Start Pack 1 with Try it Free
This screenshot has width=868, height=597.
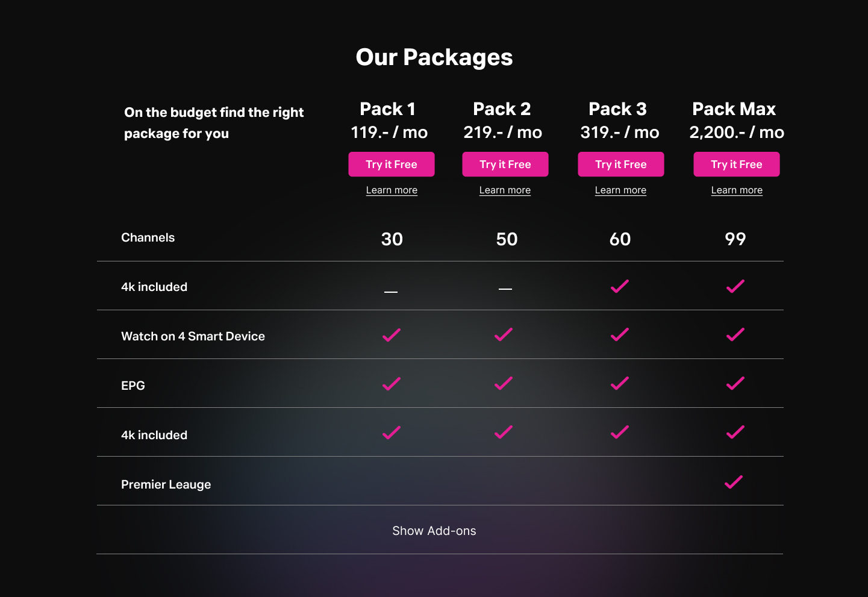[x=392, y=164]
